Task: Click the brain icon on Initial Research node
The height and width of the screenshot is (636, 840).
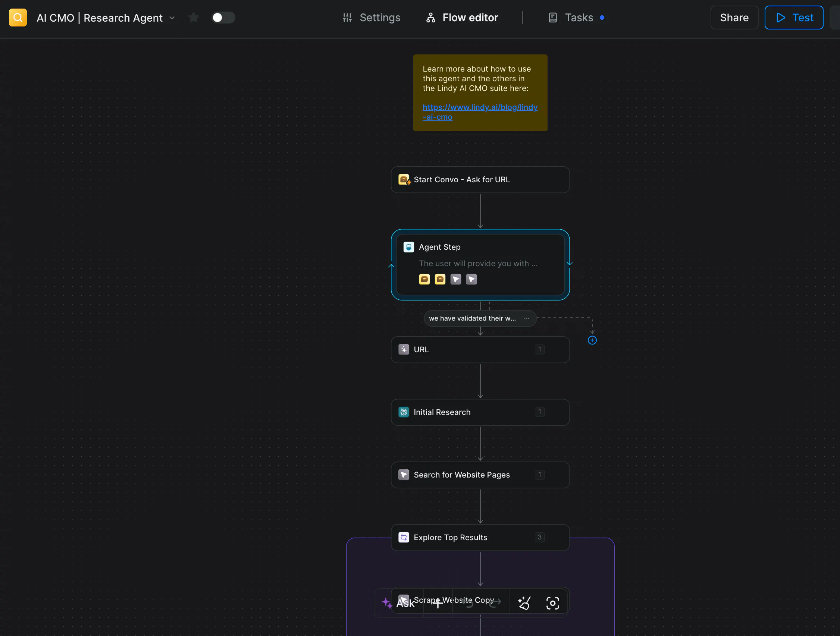Action: coord(404,412)
